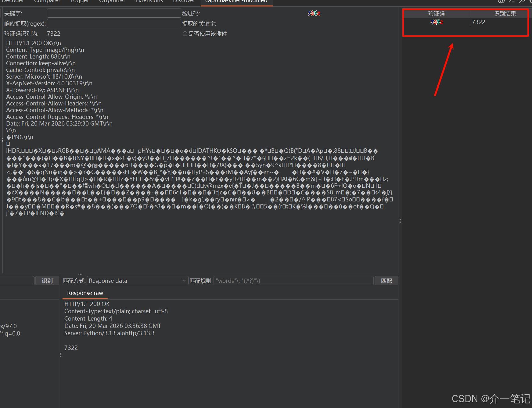Click the 7322 body line in Response raw

(71, 348)
